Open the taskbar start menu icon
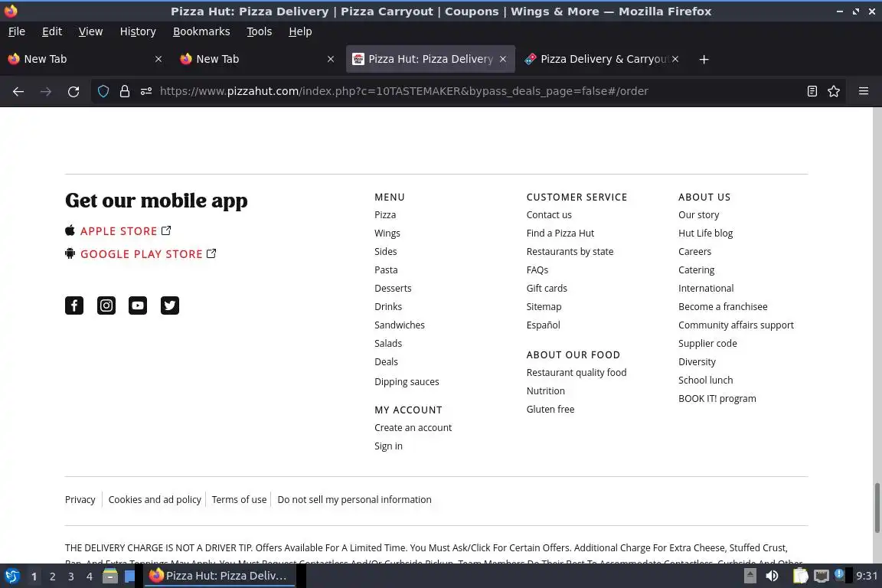This screenshot has width=882, height=588. pyautogui.click(x=11, y=576)
